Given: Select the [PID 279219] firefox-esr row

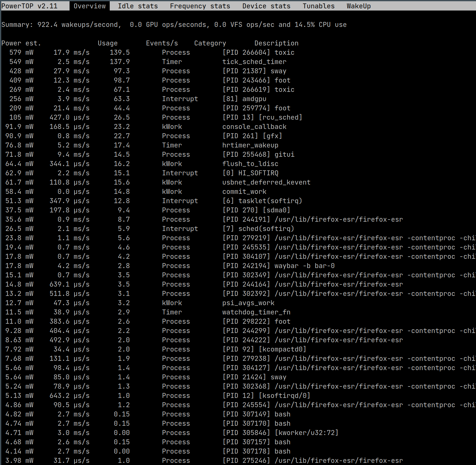Looking at the screenshot, I should pyautogui.click(x=238, y=238).
